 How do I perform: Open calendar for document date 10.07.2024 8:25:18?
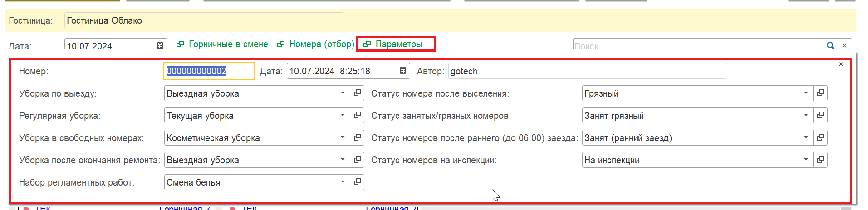click(402, 71)
